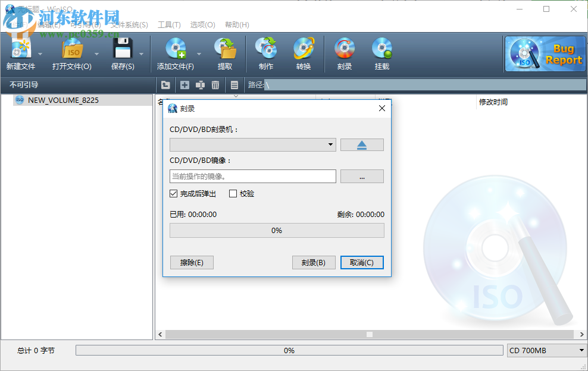Enable the 校验 verification checkbox
588x371 pixels.
[233, 193]
